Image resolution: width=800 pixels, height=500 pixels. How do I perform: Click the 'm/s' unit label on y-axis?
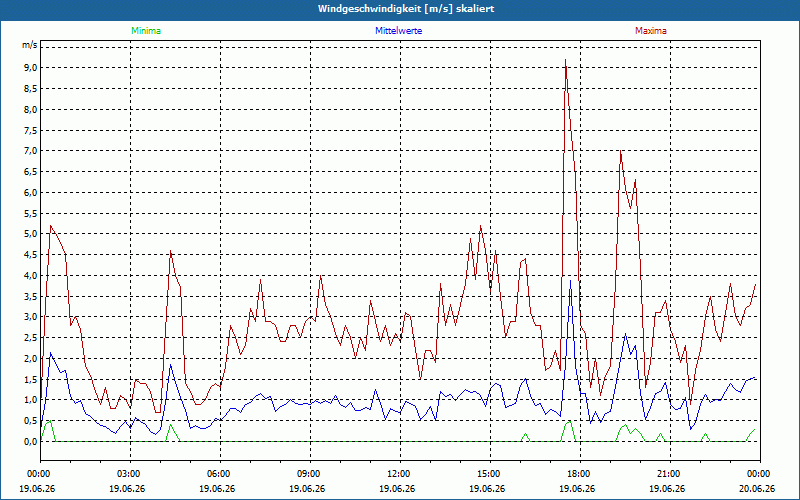click(30, 45)
